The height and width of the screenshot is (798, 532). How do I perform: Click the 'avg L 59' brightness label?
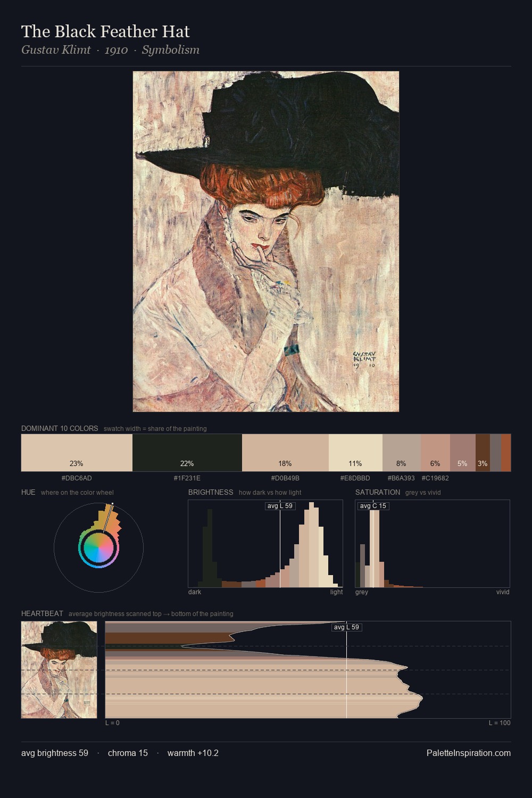[280, 506]
